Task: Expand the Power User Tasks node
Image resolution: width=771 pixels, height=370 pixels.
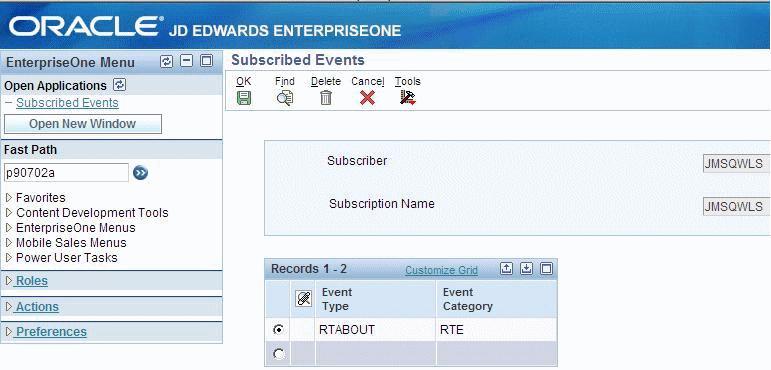Action: point(9,258)
